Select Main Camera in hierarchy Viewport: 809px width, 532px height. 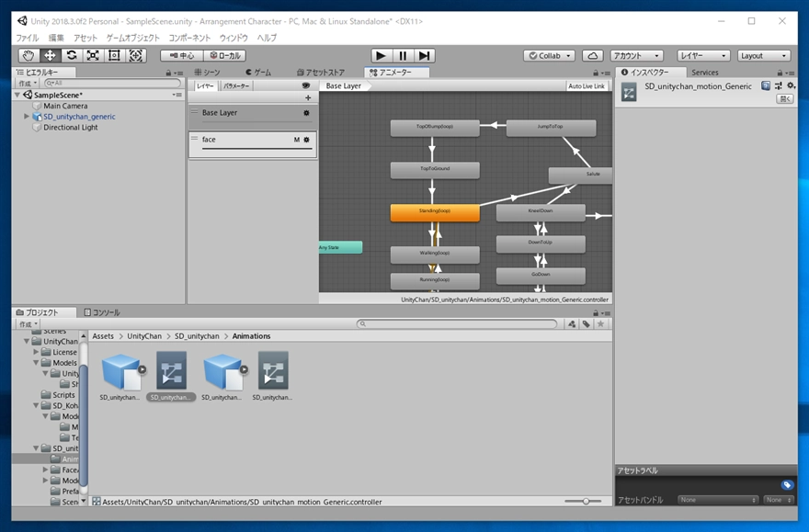tap(65, 106)
